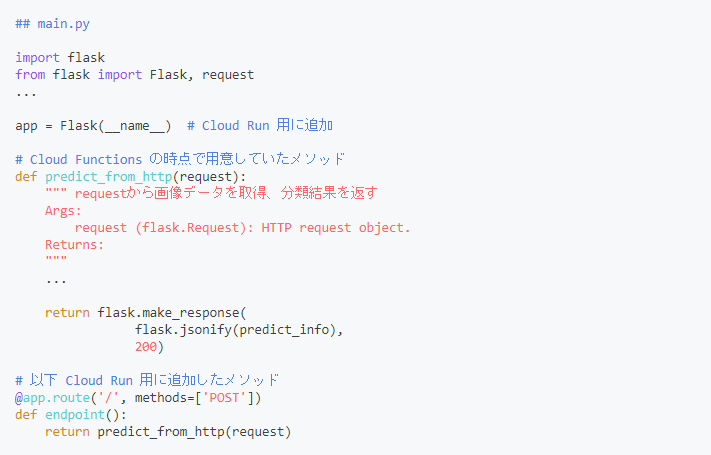Click the '200' status code number

coord(149,347)
